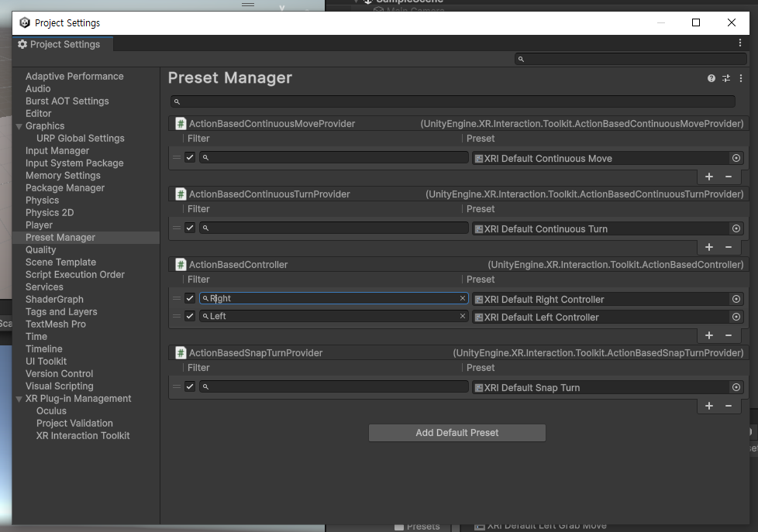This screenshot has width=758, height=532.
Task: Open Adaptive Performance settings
Action: coord(74,77)
